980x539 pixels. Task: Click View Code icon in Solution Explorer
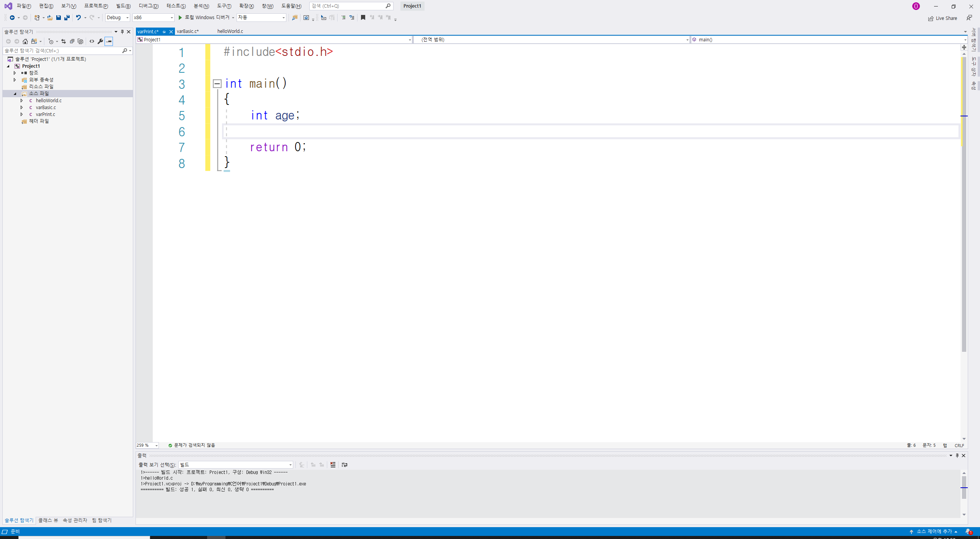point(92,41)
